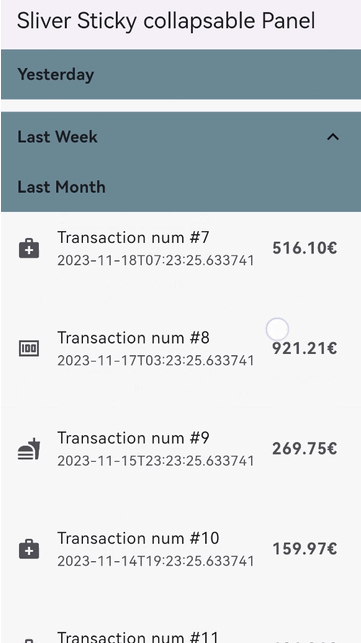
Task: Click the medical bag icon for Transaction #10
Action: [x=29, y=549]
